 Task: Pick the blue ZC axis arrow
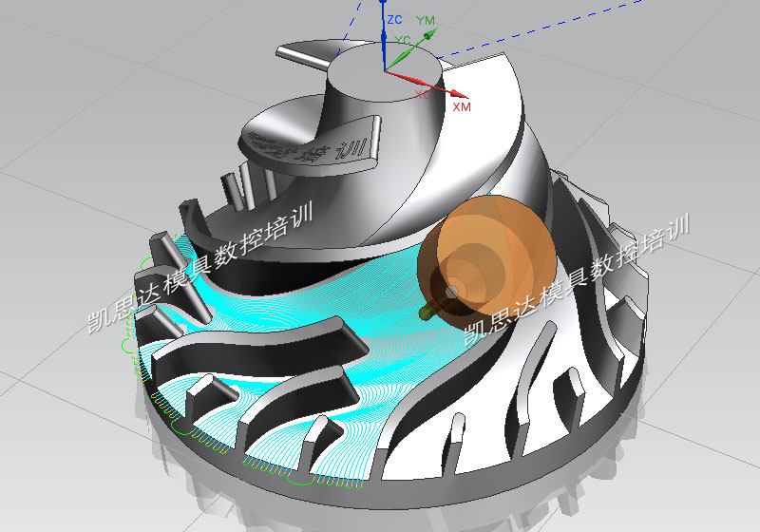point(383,38)
